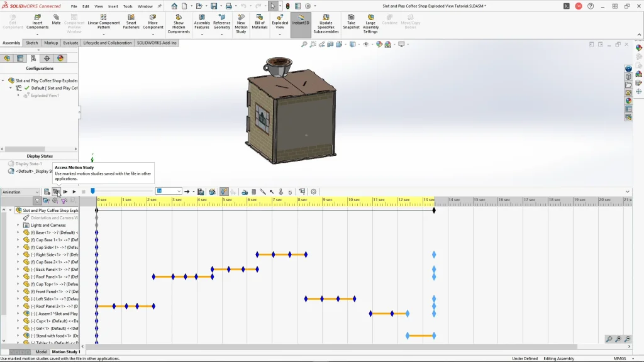The height and width of the screenshot is (362, 644).
Task: Toggle the Autokey button in the motion toolbar
Action: 224,192
